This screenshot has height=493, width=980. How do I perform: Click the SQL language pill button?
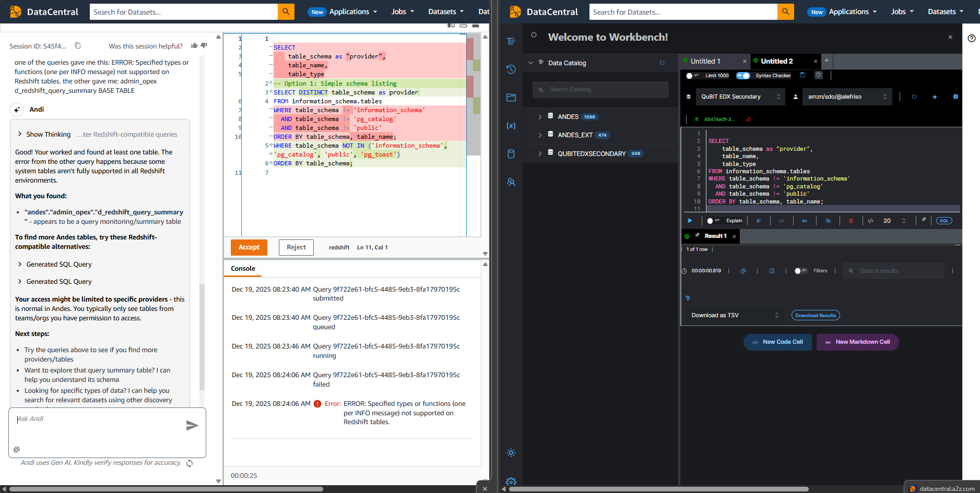point(944,221)
